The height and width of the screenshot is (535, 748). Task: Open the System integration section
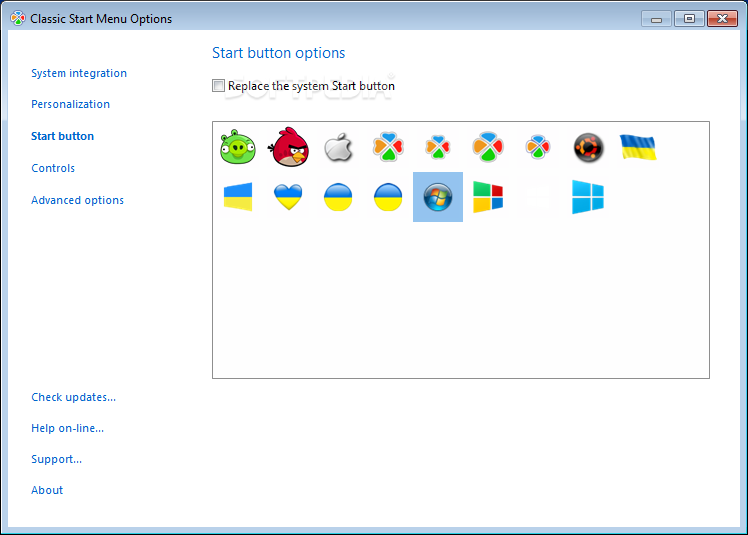[79, 73]
